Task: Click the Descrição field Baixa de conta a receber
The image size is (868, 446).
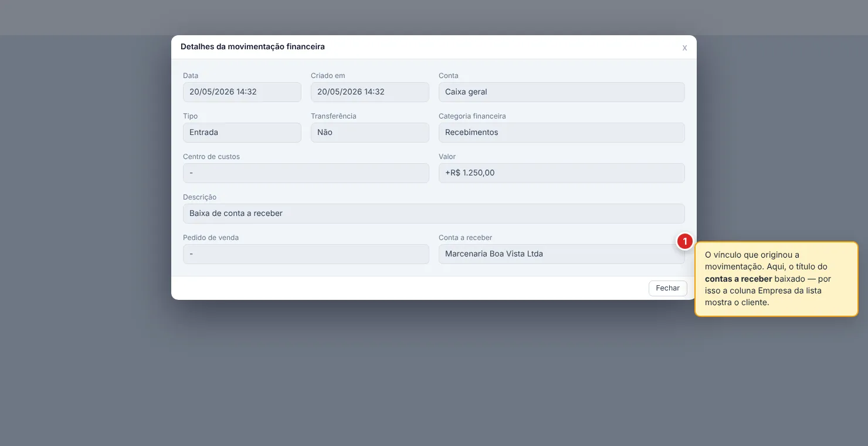Action: 434,214
